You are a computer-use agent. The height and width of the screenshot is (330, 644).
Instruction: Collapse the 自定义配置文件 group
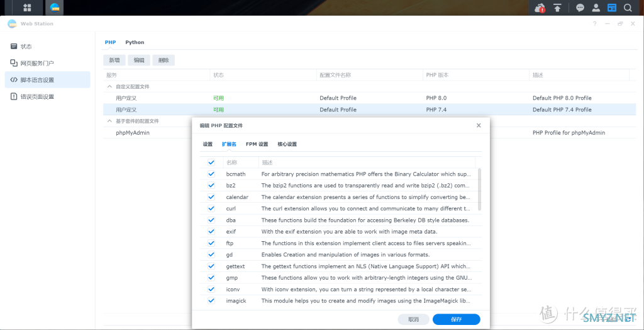(x=109, y=87)
